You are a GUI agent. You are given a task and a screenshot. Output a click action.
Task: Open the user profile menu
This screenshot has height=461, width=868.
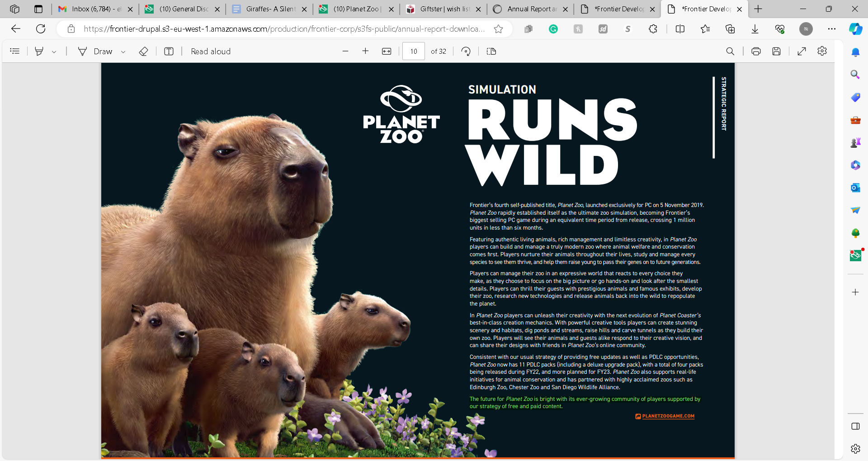[806, 29]
